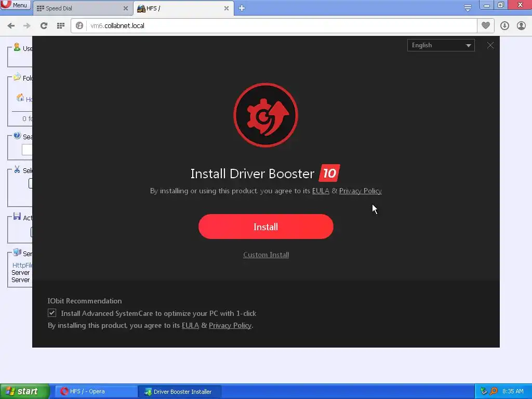Choose Custom Install link
The width and height of the screenshot is (532, 399).
tap(266, 255)
